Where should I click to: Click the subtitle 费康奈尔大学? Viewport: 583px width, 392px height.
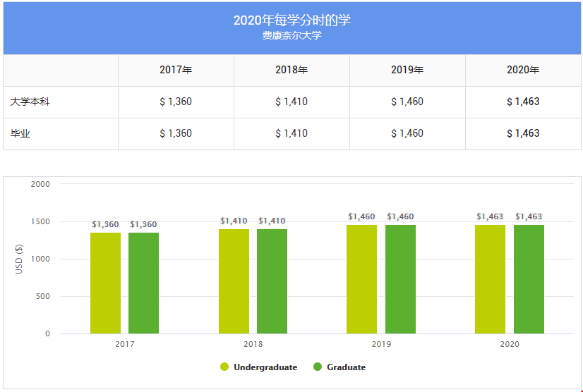click(292, 36)
